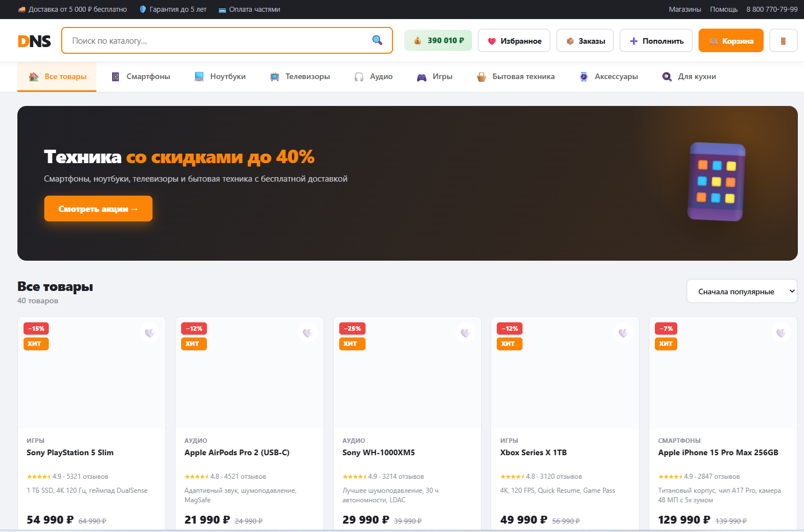Select the Игры category tab
The height and width of the screenshot is (532, 804).
click(435, 77)
